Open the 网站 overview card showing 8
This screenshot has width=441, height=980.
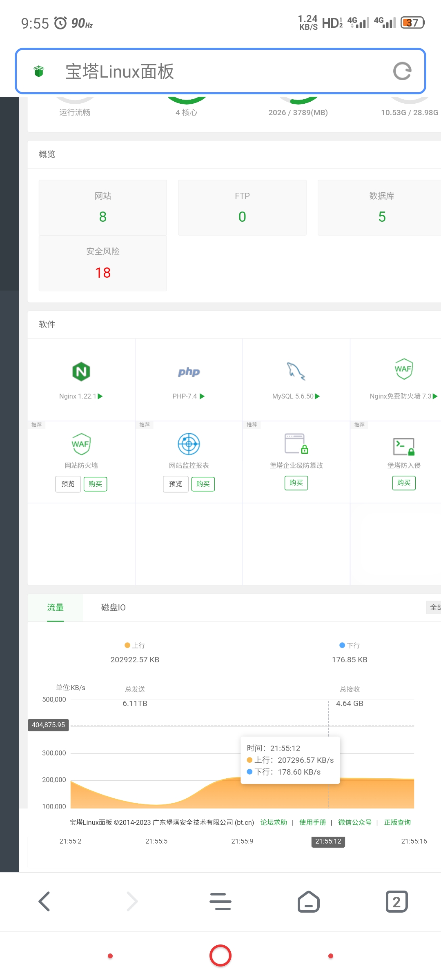click(103, 207)
